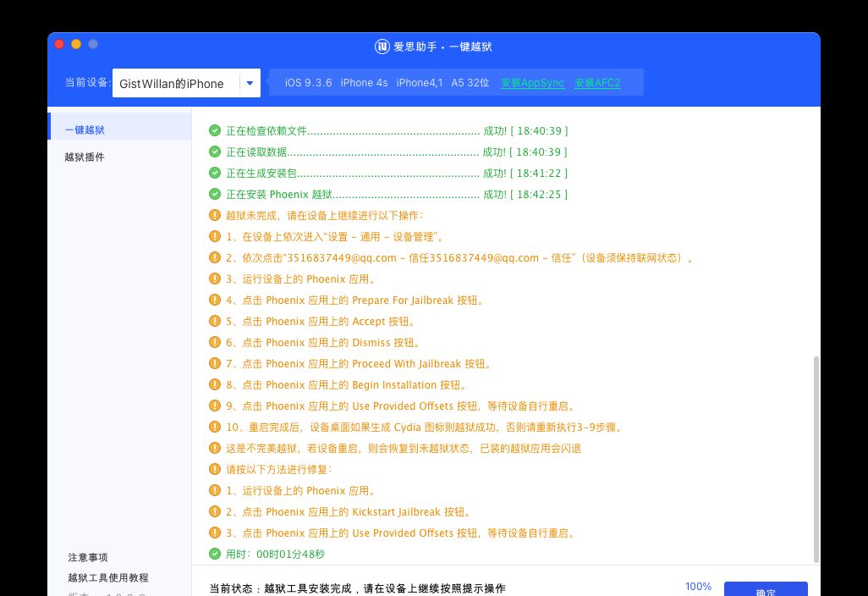Image resolution: width=868 pixels, height=596 pixels.
Task: Click the iOS 9.3.6 device info label
Action: point(308,82)
